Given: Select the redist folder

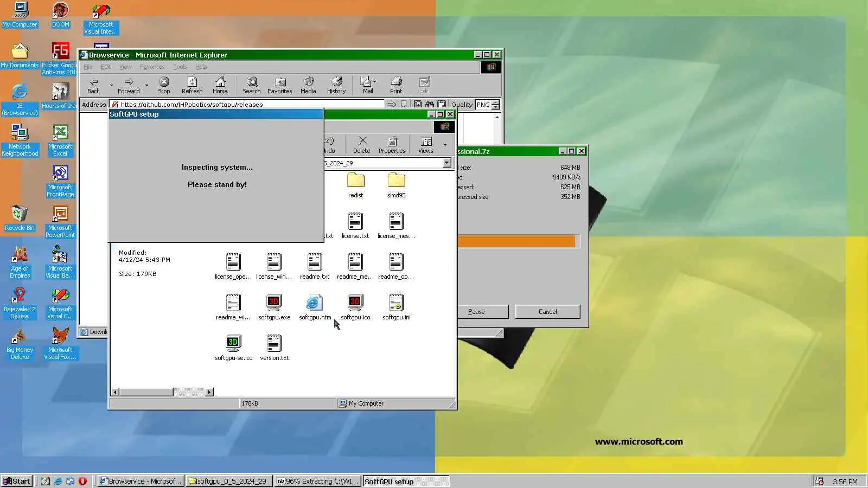Looking at the screenshot, I should pos(356,185).
